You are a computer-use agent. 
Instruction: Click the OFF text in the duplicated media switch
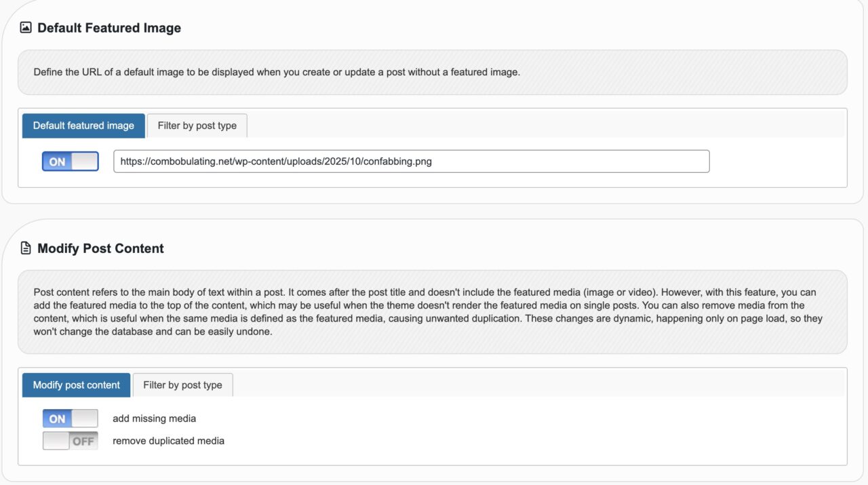coord(83,441)
